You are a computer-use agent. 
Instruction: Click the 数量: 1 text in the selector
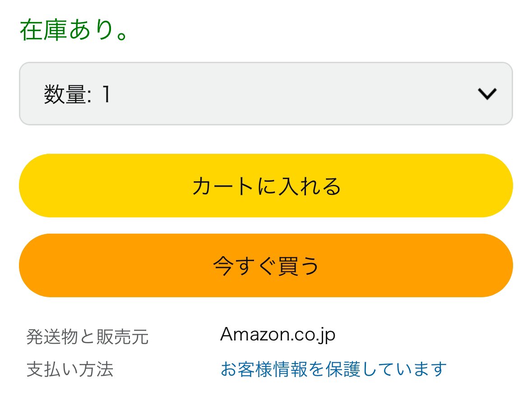(77, 95)
